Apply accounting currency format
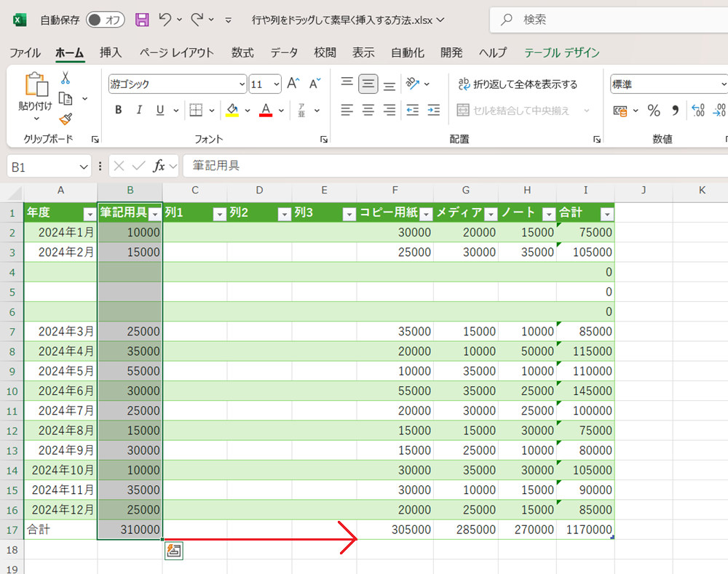The image size is (728, 574). pyautogui.click(x=620, y=111)
